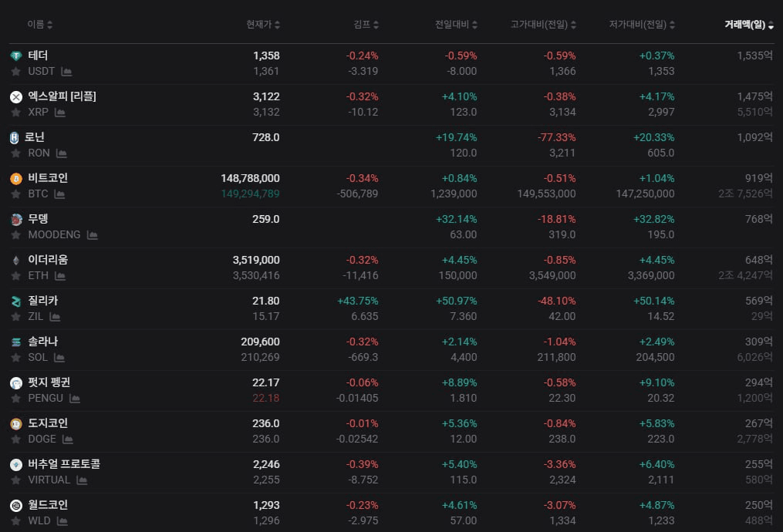Mark SOL as favorite using star
The image size is (783, 532).
click(16, 359)
